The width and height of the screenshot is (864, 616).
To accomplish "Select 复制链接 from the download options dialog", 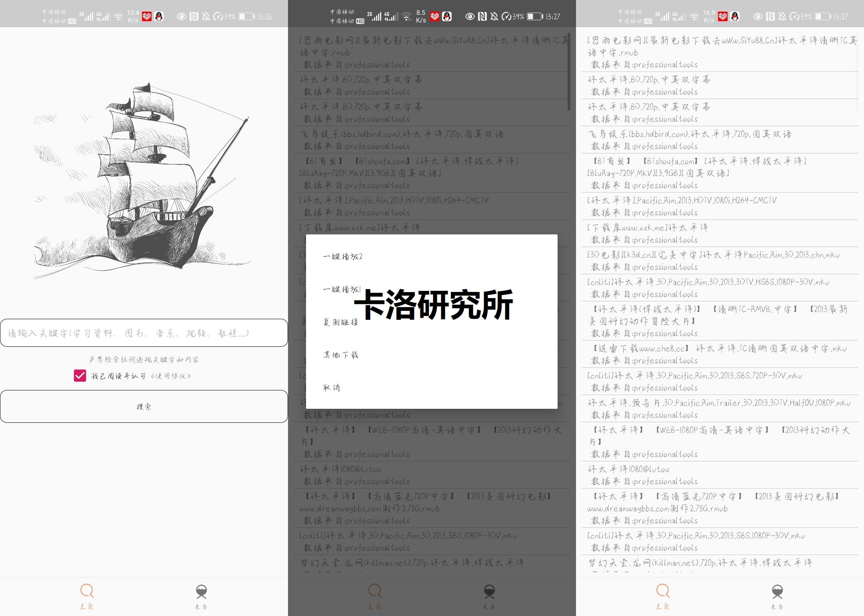I will click(340, 322).
